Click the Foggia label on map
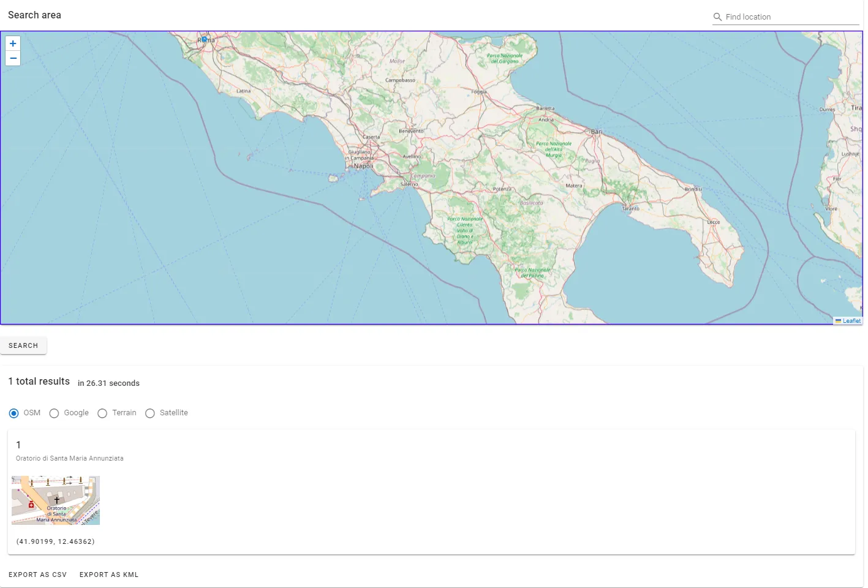The image size is (868, 588). (479, 92)
